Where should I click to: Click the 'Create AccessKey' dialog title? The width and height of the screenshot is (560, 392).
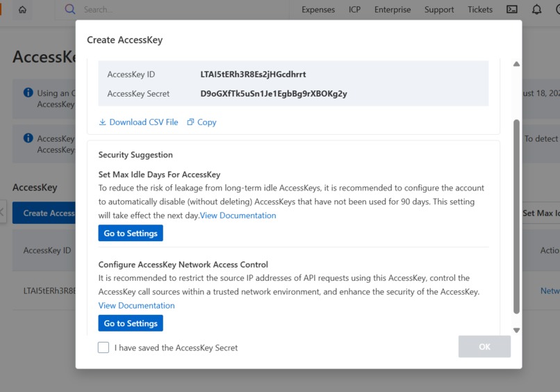(x=124, y=40)
